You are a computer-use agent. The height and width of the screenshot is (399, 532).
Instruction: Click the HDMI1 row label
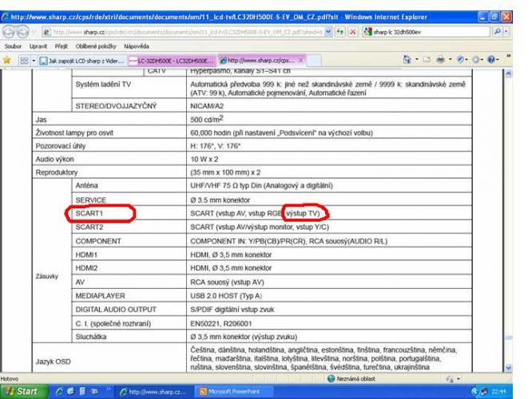coord(86,255)
